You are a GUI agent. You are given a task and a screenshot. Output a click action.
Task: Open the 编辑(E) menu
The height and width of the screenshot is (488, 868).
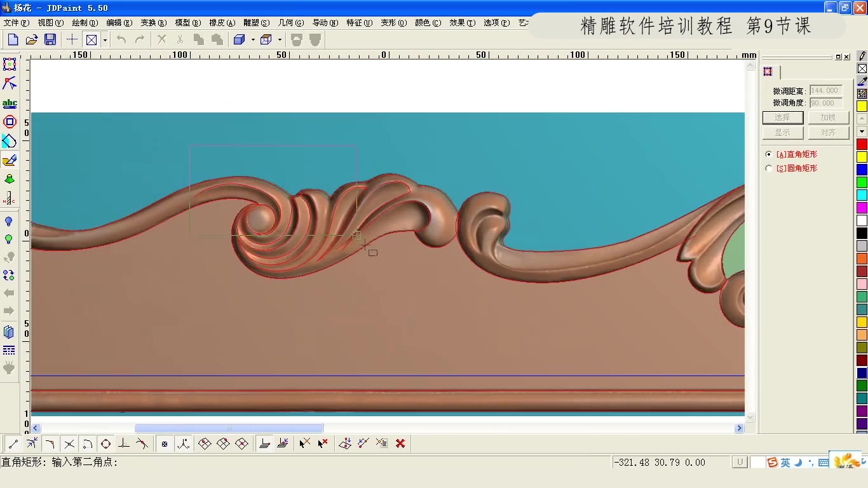point(119,23)
